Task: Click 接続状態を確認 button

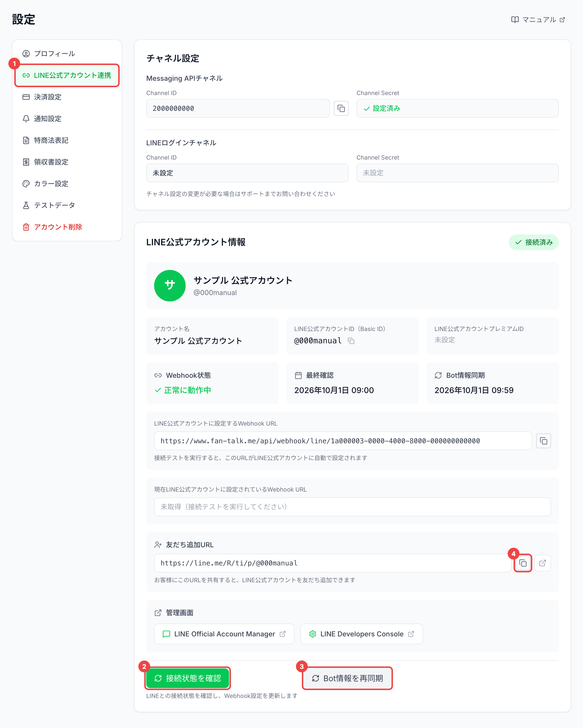Action: (x=188, y=678)
